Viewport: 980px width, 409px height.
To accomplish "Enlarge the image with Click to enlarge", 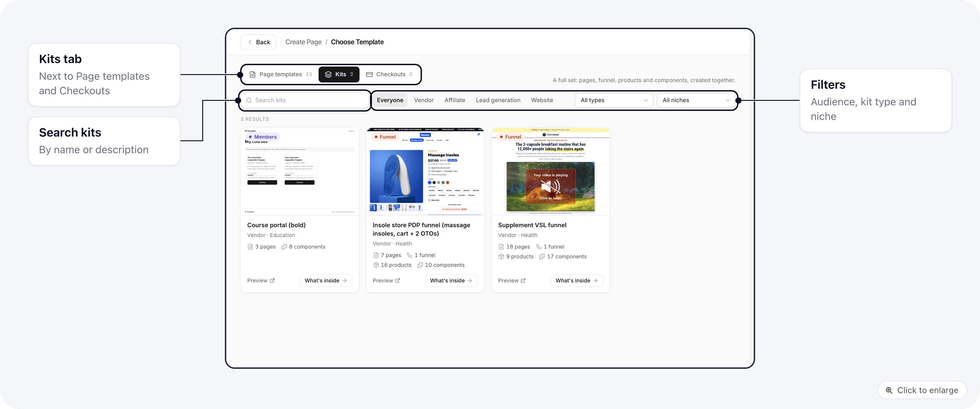I will click(922, 390).
